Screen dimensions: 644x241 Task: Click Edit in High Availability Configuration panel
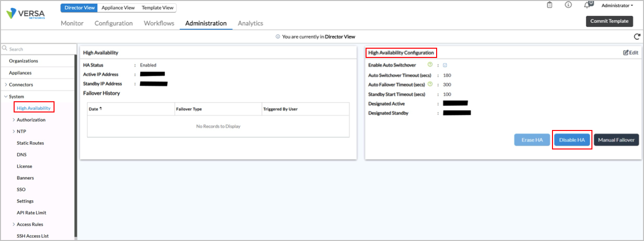coord(630,53)
